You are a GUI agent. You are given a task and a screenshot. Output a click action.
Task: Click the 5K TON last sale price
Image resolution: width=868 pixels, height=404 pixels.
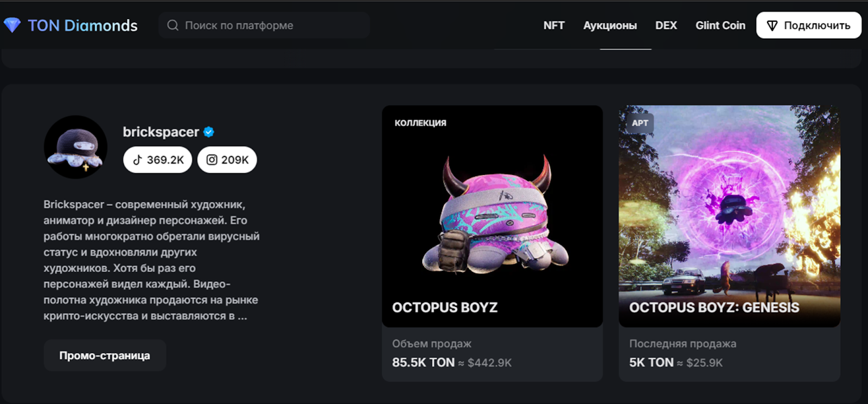point(651,363)
